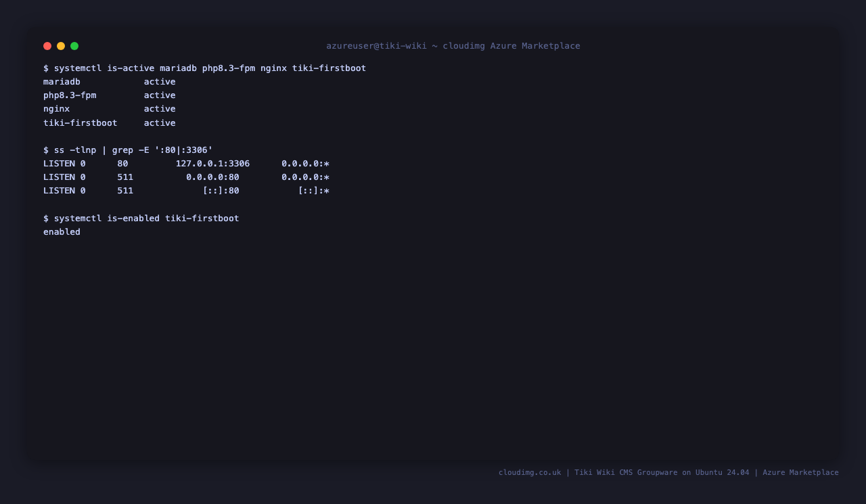Click the yellow minimize window dot

coord(61,46)
